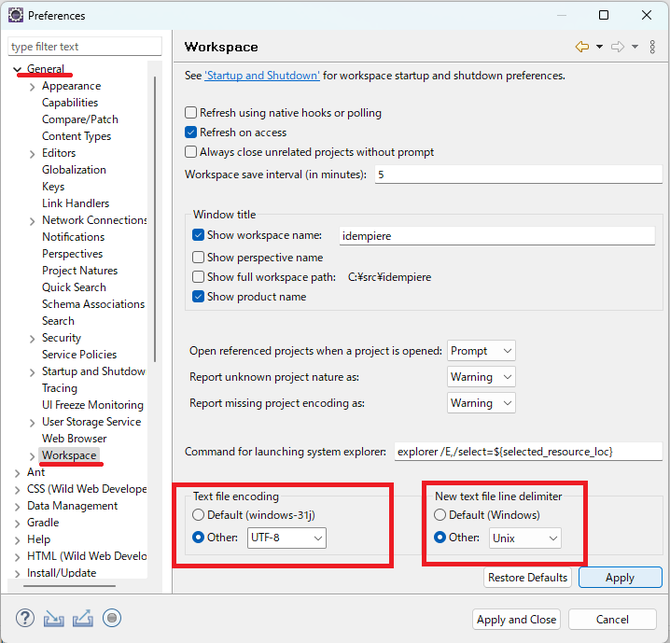
Task: Open the 'Startup and Shutdown' link
Action: pyautogui.click(x=262, y=76)
